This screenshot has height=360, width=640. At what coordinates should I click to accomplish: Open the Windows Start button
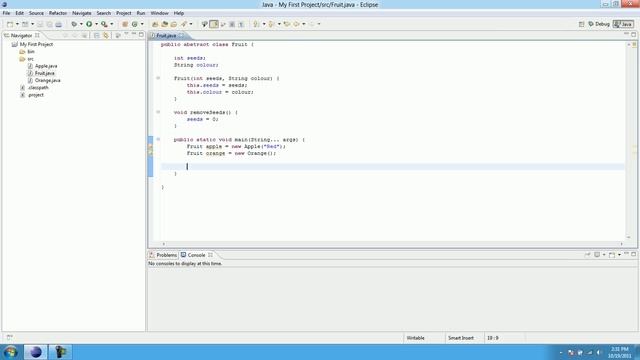pos(11,352)
